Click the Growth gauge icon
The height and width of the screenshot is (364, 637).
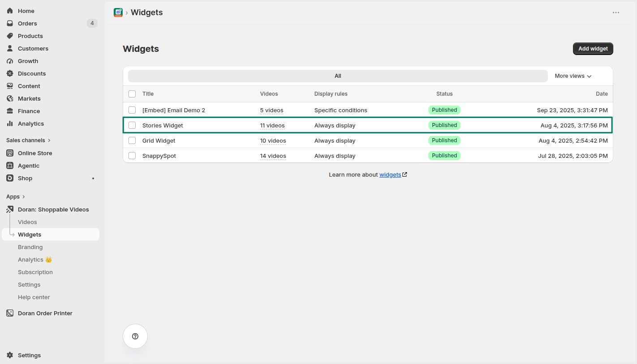[10, 61]
